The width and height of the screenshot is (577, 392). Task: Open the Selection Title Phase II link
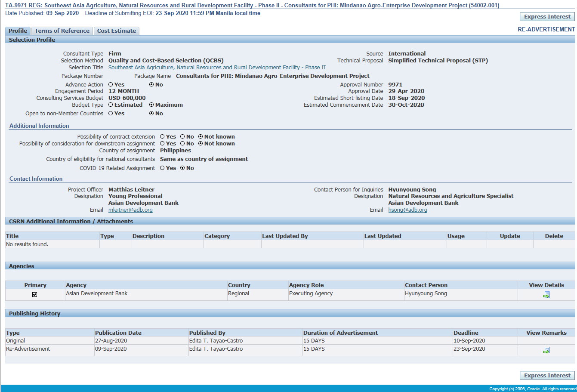tap(217, 68)
